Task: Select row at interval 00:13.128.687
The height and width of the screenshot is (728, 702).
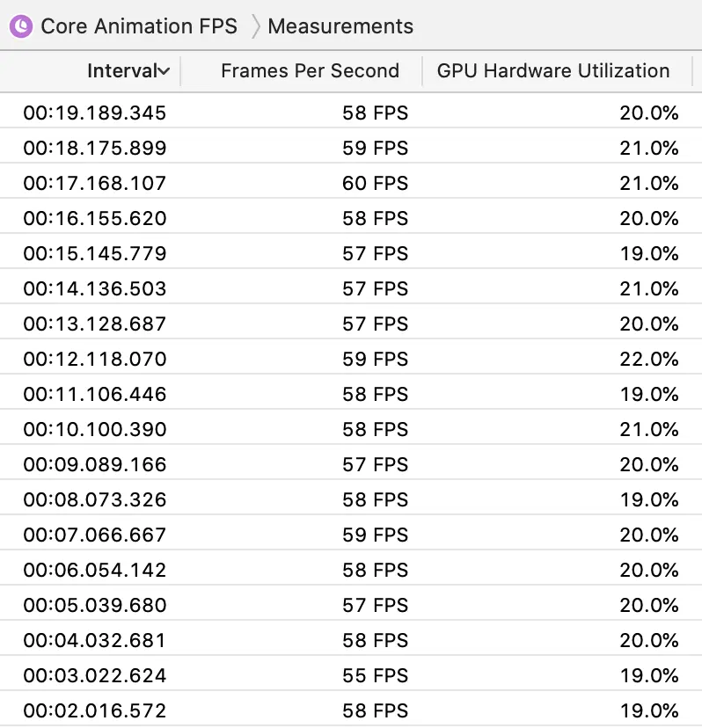Action: 95,324
